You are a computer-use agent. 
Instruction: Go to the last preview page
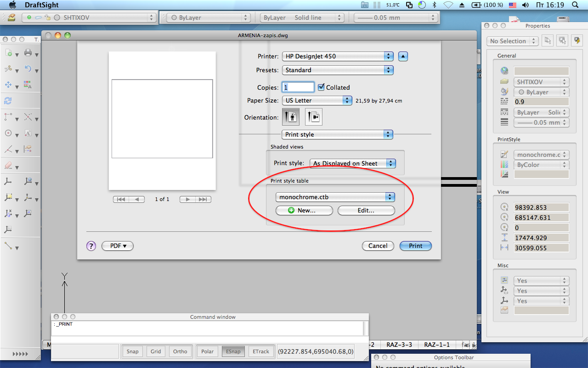(x=204, y=199)
